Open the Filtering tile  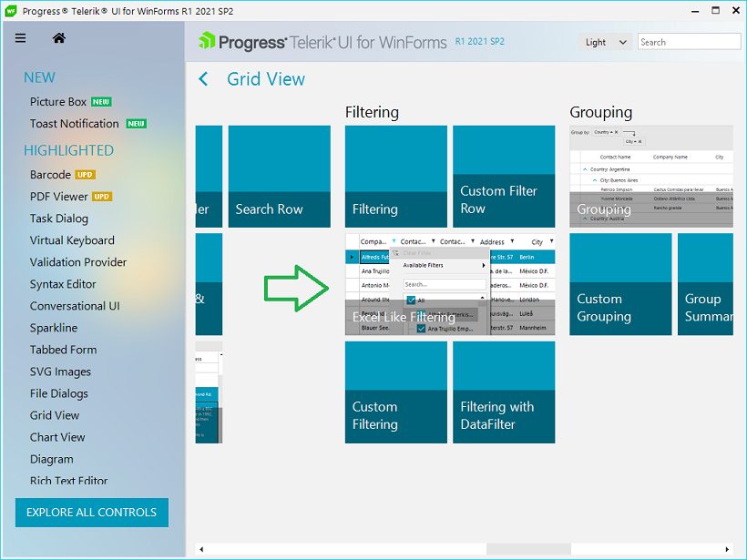[x=396, y=177]
